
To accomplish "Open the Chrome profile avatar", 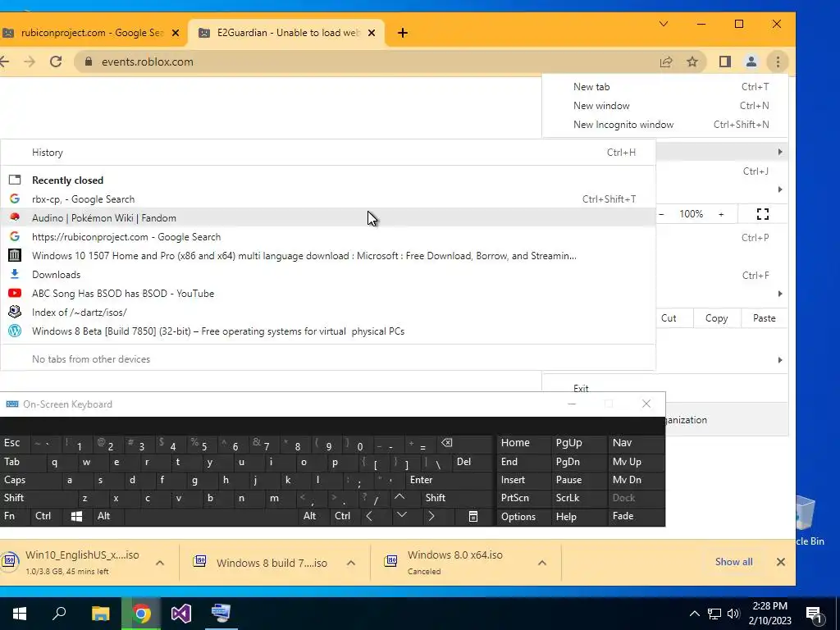I will point(751,62).
